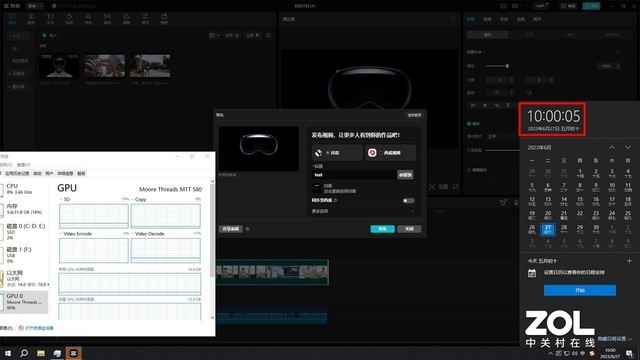This screenshot has height=360, width=640.
Task: Switch to Task Manager 应用历史记录 tab
Action: tap(17, 173)
